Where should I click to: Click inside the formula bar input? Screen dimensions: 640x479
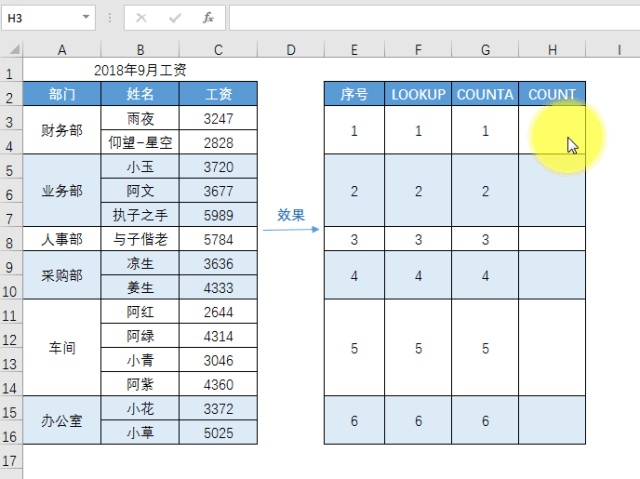point(434,18)
